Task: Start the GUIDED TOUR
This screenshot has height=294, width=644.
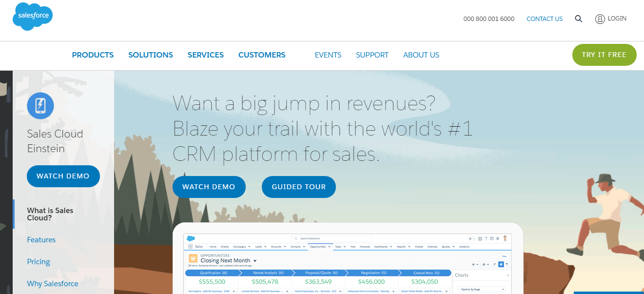Action: pyautogui.click(x=298, y=187)
